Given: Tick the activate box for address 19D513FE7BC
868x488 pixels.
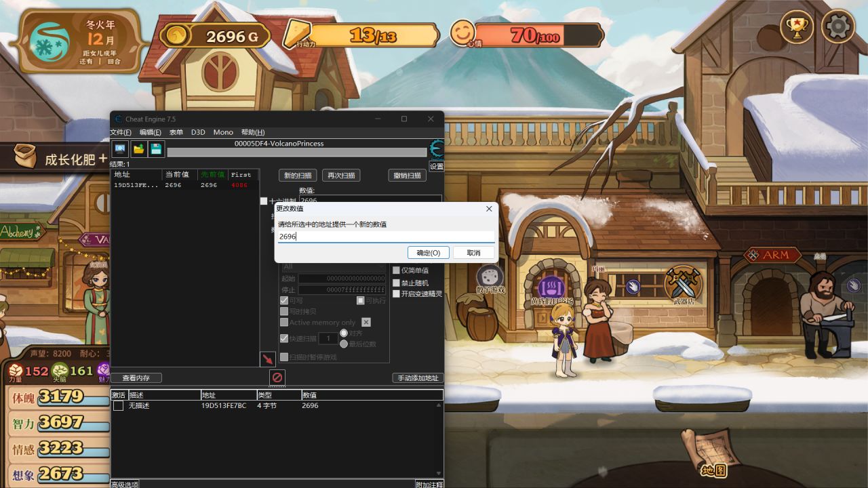Looking at the screenshot, I should [118, 405].
